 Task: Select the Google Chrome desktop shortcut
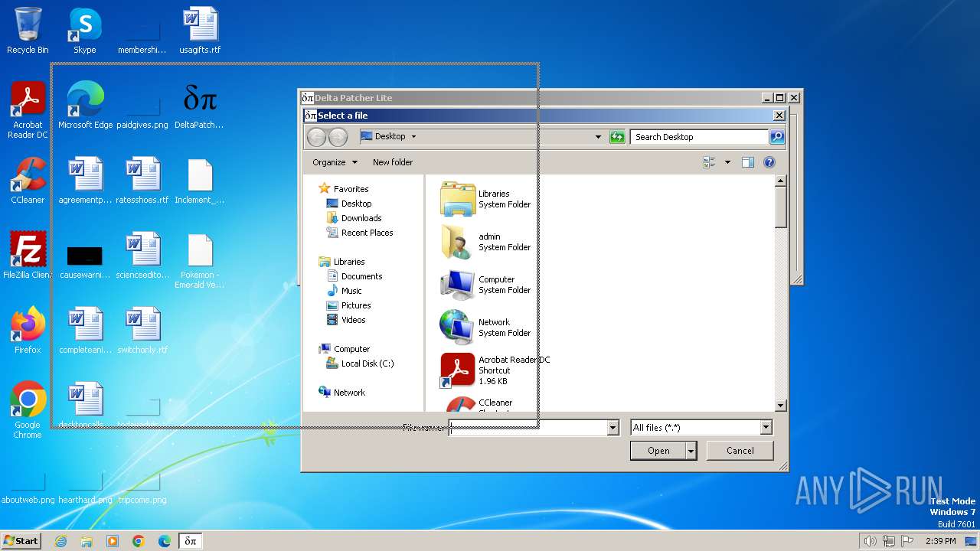click(28, 410)
